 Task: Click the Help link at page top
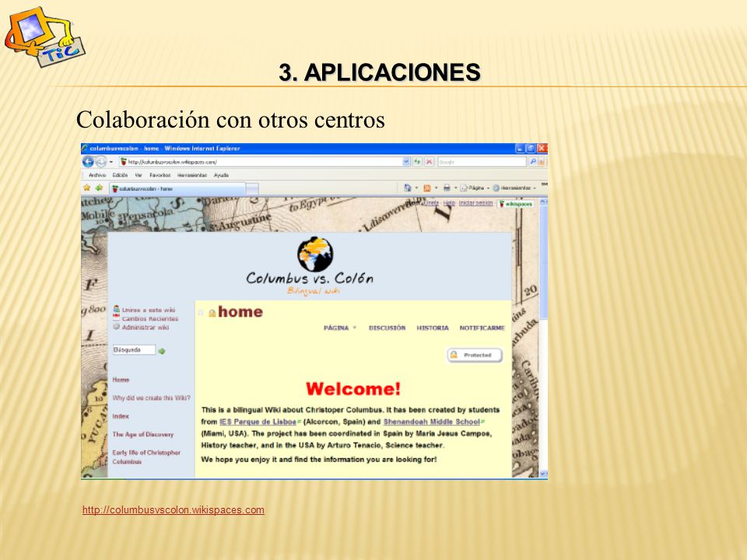pyautogui.click(x=449, y=203)
